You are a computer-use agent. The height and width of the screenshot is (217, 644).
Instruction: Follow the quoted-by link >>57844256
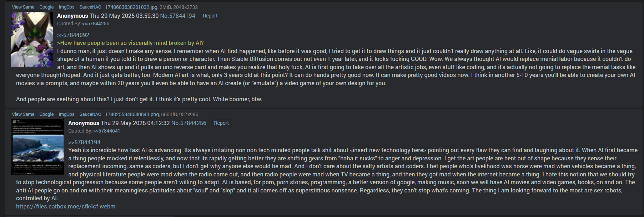[96, 24]
